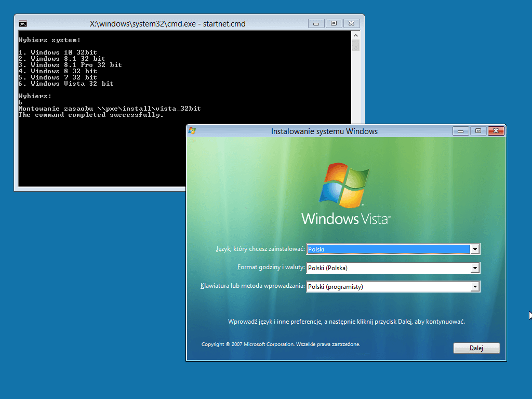Viewport: 532px width, 399px height.
Task: Click the 'Windows 8.1 Pro 32 bit' line
Action: click(x=70, y=65)
